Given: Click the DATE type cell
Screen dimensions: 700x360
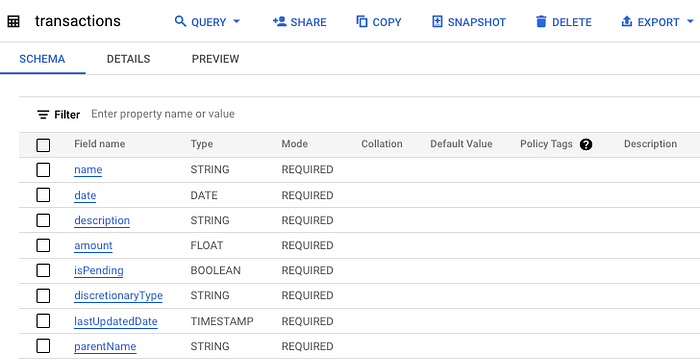Looking at the screenshot, I should (204, 196).
